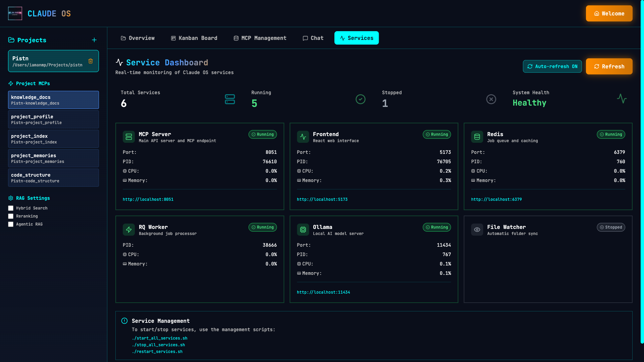Image resolution: width=644 pixels, height=362 pixels.
Task: Click the Redis database icon
Action: (477, 137)
